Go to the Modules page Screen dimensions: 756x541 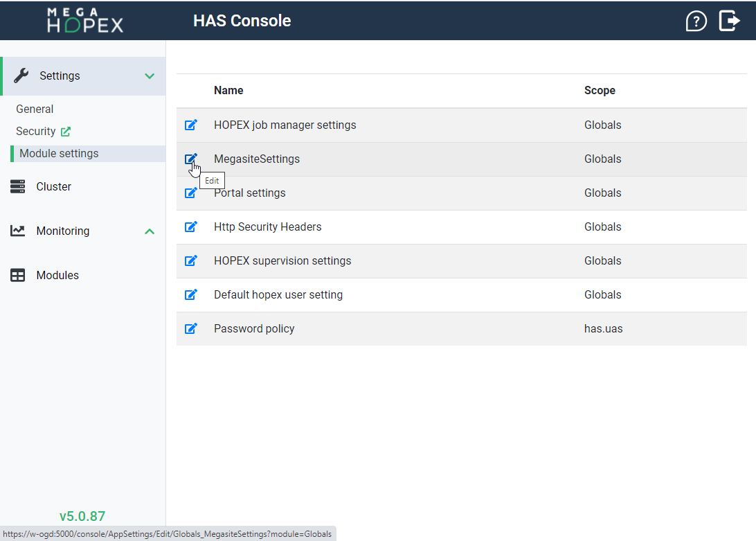click(x=57, y=276)
